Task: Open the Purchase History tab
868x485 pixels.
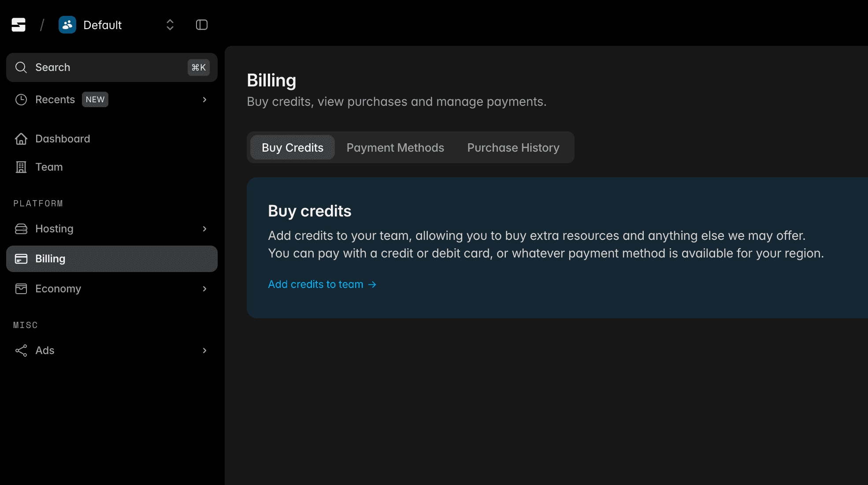Action: tap(513, 147)
